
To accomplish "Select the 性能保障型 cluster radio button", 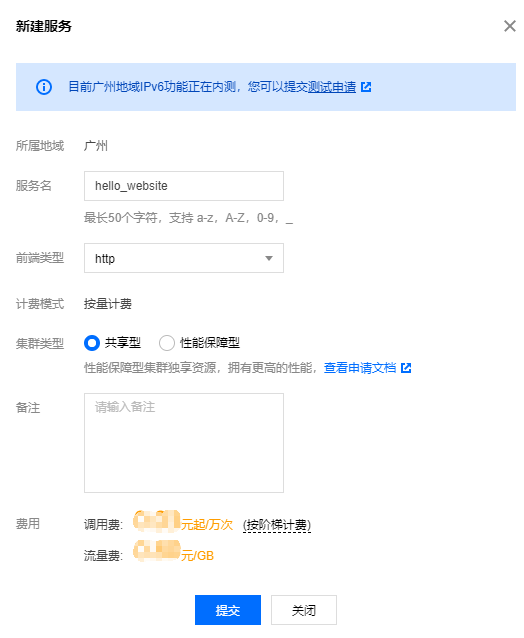I will pyautogui.click(x=167, y=343).
